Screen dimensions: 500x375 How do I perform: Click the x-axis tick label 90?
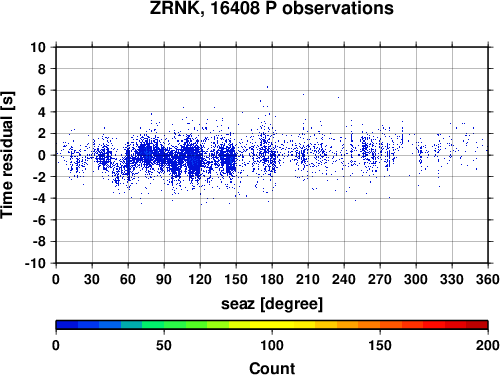click(164, 279)
